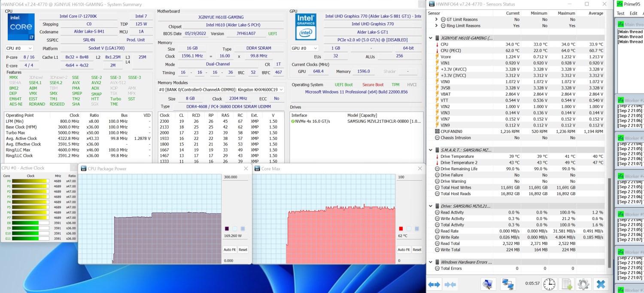Open the system summary magnifier icon
This screenshot has height=293, width=644.
[488, 284]
